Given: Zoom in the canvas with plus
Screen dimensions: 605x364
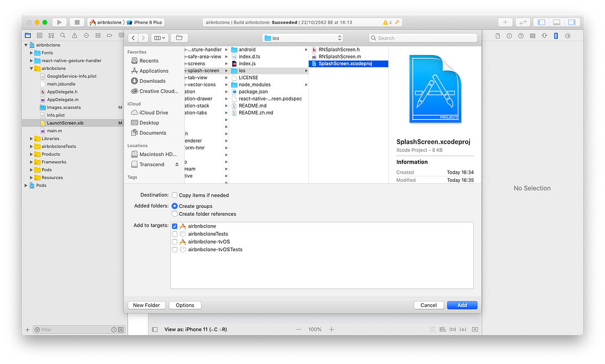Looking at the screenshot, I should point(331,330).
